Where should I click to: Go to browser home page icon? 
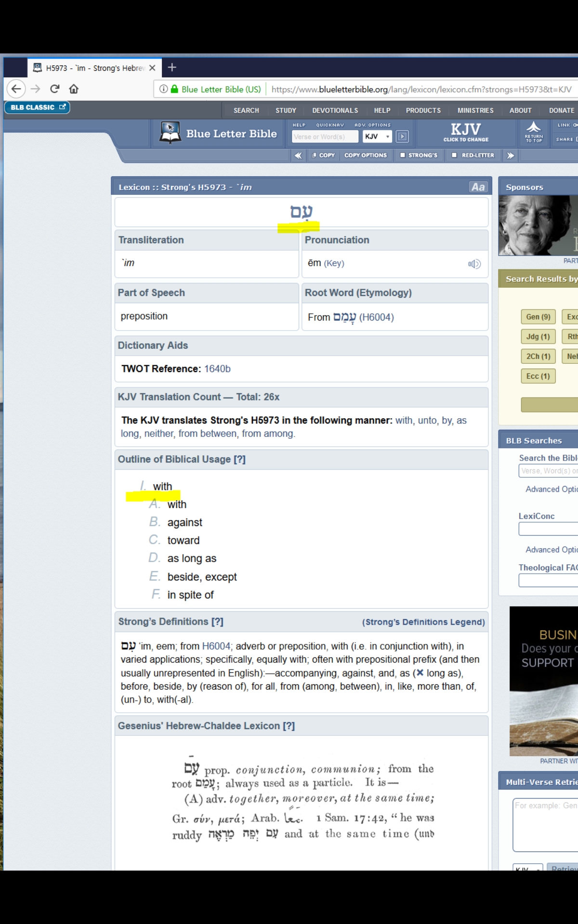click(74, 89)
